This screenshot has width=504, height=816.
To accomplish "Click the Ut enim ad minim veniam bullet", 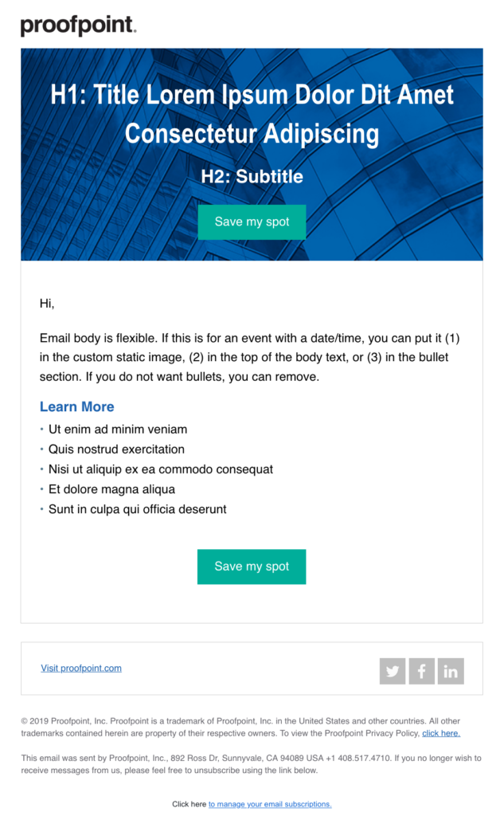I will (x=118, y=430).
